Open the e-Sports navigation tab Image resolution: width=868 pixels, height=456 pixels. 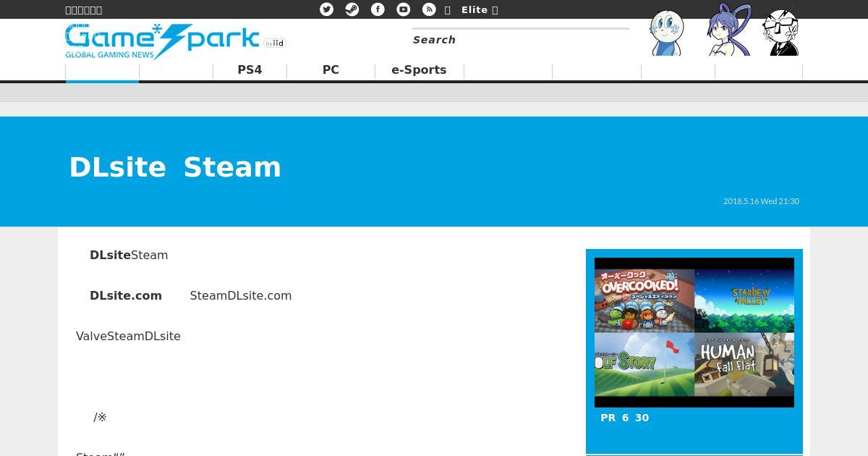click(419, 70)
